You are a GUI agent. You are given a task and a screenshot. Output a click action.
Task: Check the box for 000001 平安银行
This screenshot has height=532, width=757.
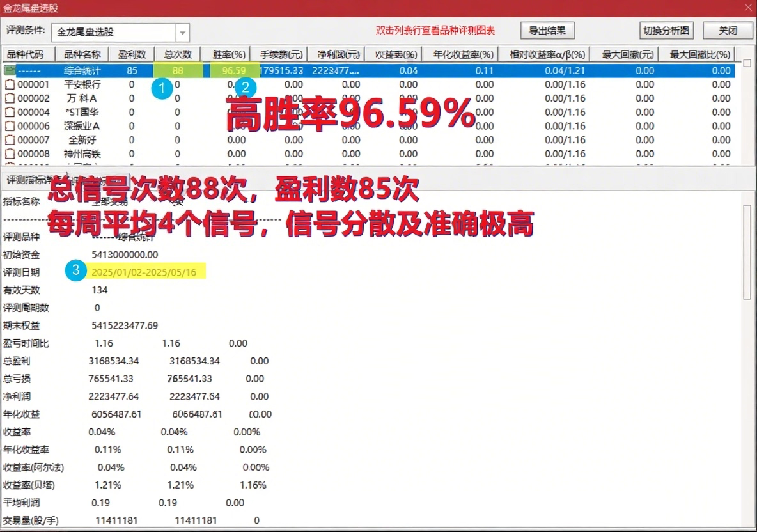coord(10,84)
